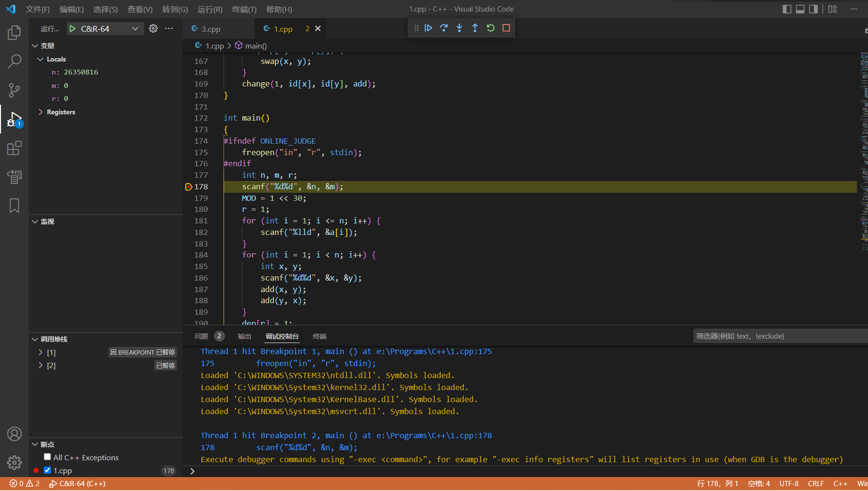Expand call stack thread [1]

pyautogui.click(x=40, y=352)
